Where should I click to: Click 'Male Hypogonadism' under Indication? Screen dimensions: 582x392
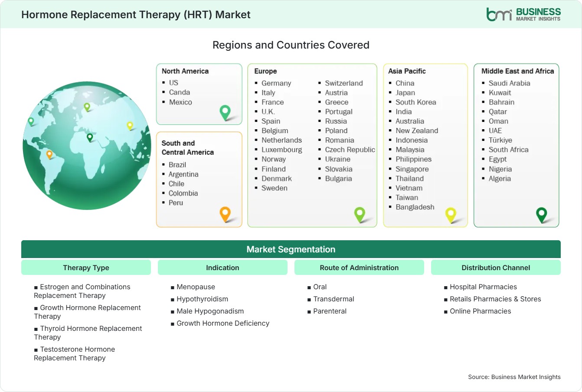(210, 311)
